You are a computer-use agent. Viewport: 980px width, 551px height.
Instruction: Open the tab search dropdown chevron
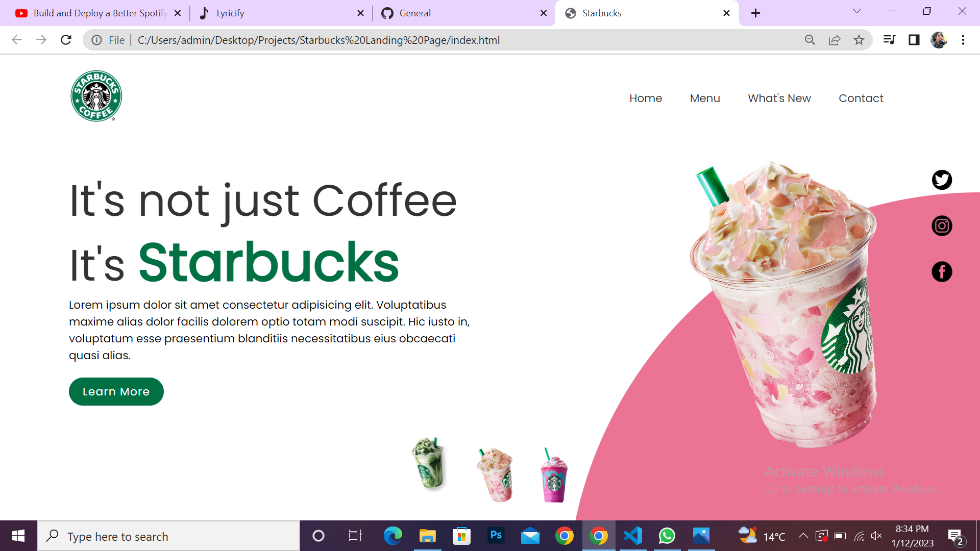[x=856, y=11]
